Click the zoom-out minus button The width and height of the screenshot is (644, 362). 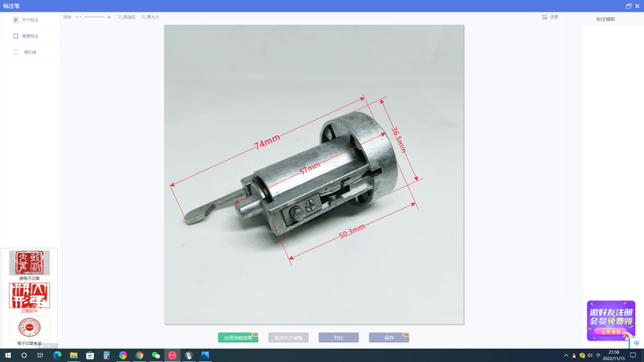click(77, 17)
